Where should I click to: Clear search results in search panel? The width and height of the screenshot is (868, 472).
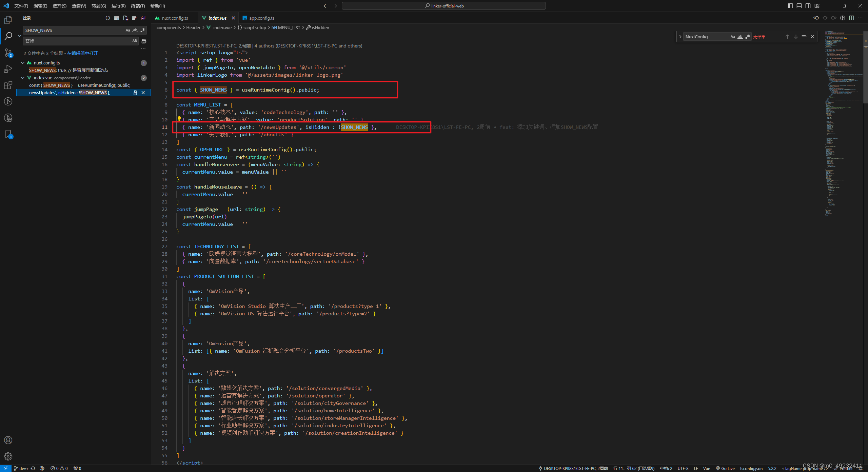coord(117,18)
